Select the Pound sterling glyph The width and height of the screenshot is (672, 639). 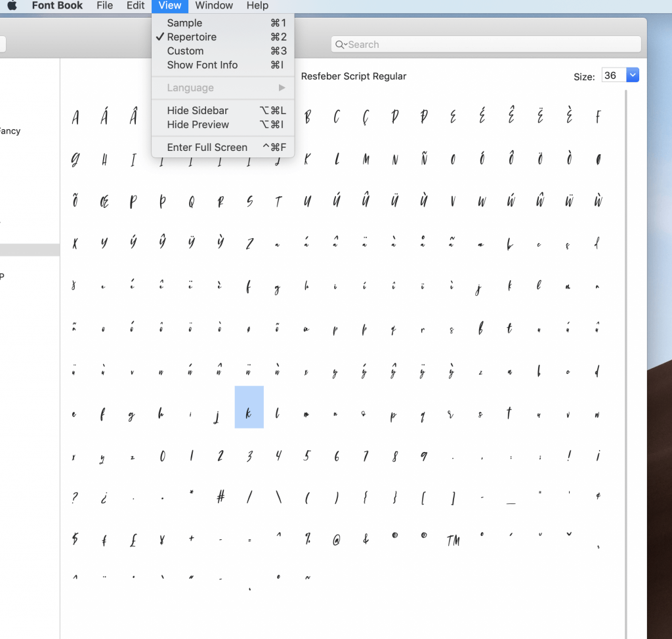(x=133, y=540)
